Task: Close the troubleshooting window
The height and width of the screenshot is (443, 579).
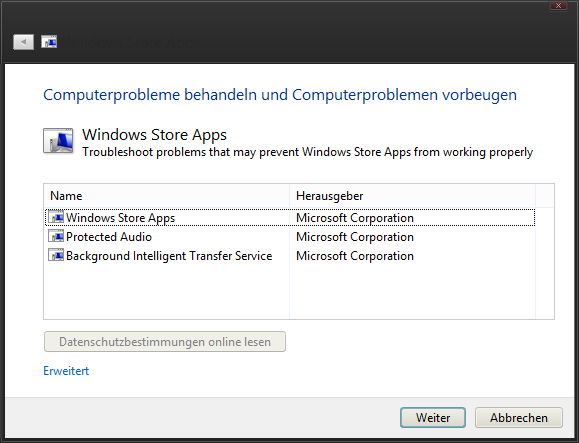Action: (x=559, y=5)
